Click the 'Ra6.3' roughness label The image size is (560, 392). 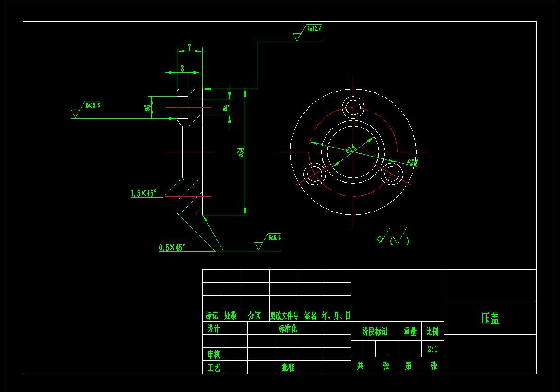pos(274,237)
